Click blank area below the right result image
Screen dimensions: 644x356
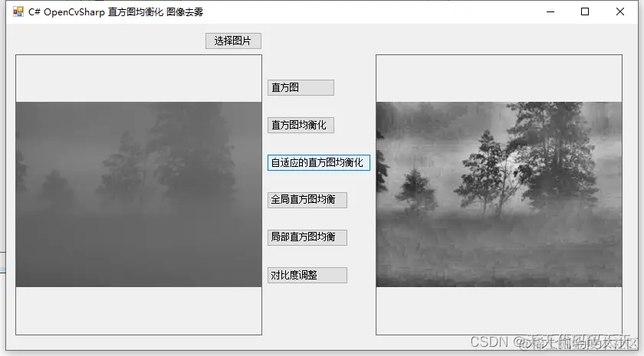499,311
